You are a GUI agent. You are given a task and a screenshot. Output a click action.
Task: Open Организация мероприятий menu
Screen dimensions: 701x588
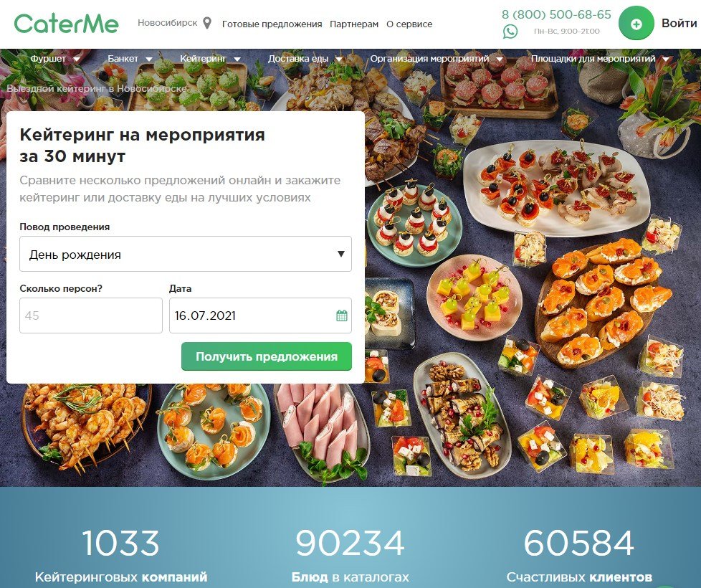(x=429, y=59)
